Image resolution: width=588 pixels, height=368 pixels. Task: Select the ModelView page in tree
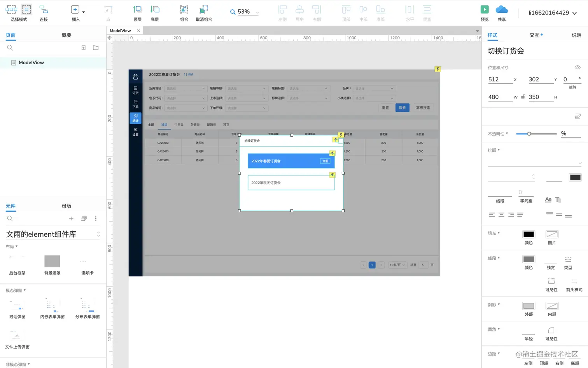pyautogui.click(x=53, y=62)
